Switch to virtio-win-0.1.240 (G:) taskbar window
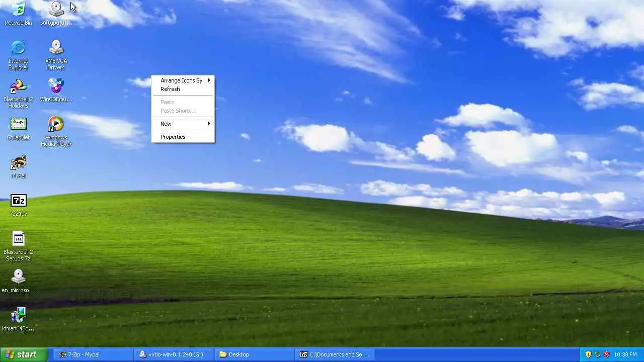The width and height of the screenshot is (644, 362). [x=174, y=354]
